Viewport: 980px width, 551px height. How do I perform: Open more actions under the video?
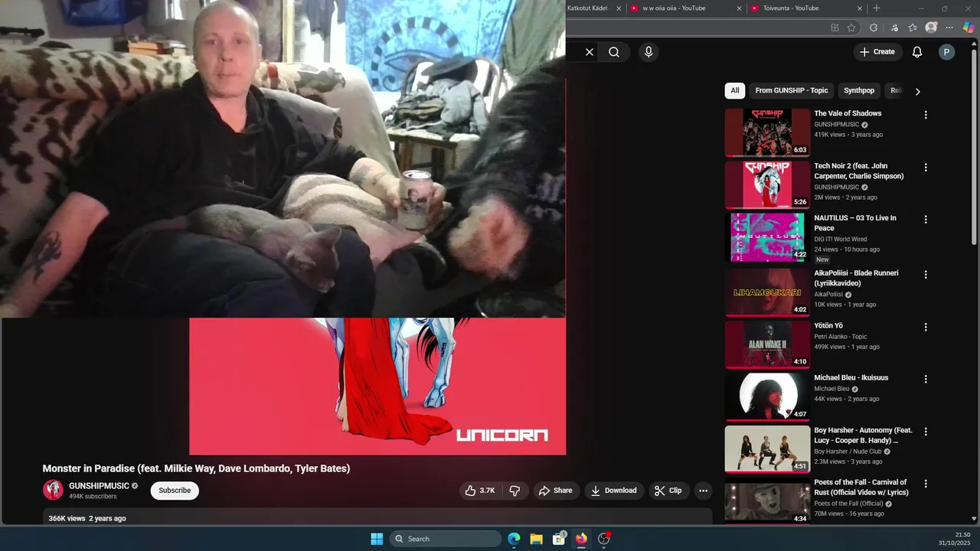pos(703,491)
